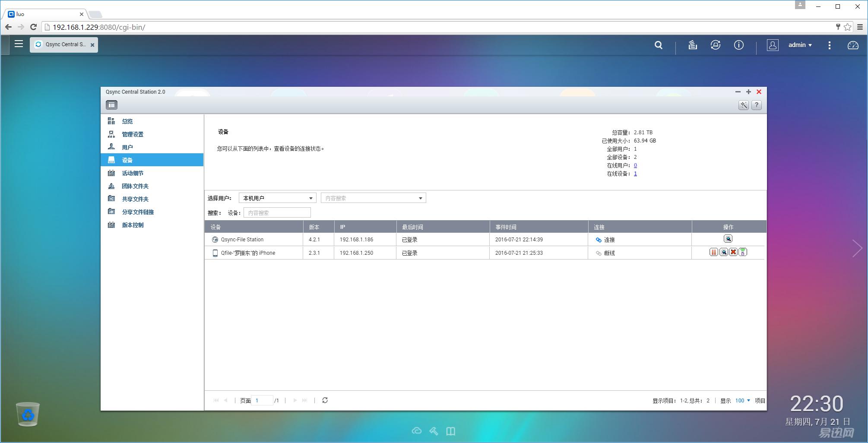
Task: Select the Qfile iPhone device row
Action: [x=485, y=253]
